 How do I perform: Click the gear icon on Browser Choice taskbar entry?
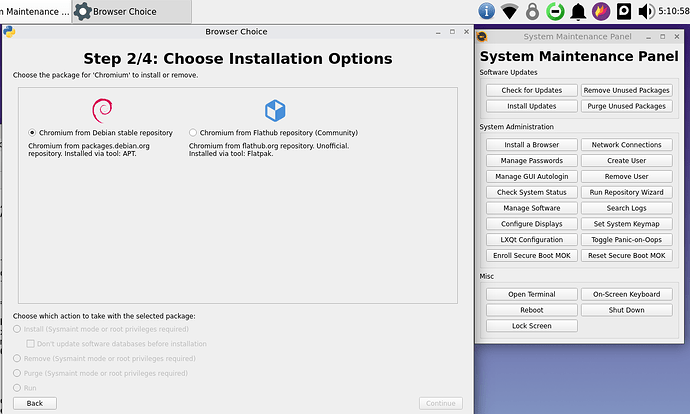point(82,11)
